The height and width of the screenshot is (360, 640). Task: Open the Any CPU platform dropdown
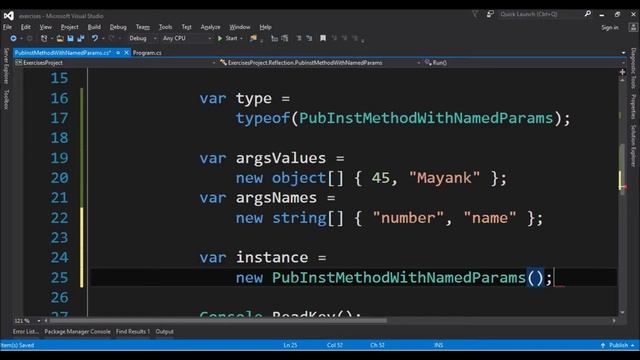187,38
